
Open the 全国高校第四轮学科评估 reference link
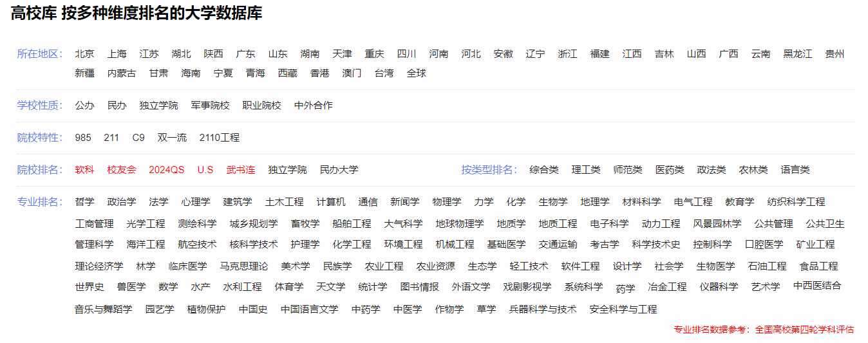point(804,329)
